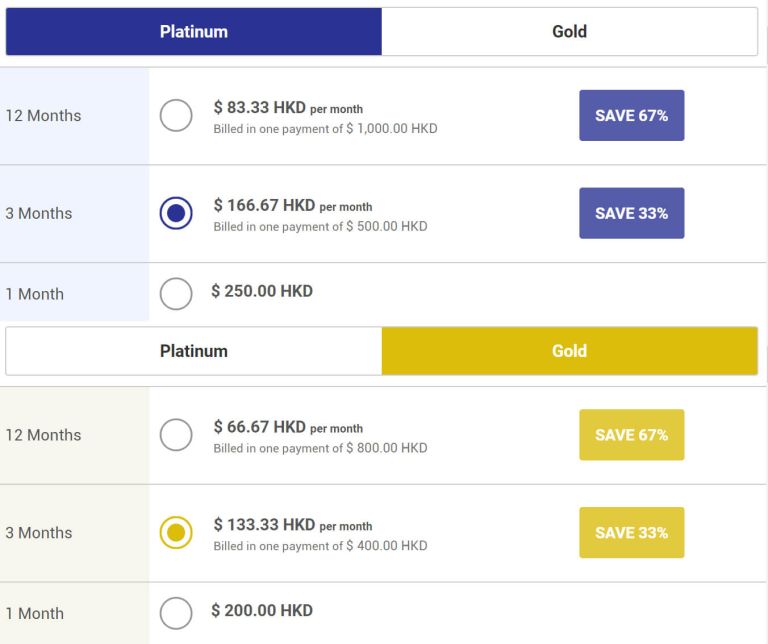Select the yellow highlighted Gold tab

[569, 351]
